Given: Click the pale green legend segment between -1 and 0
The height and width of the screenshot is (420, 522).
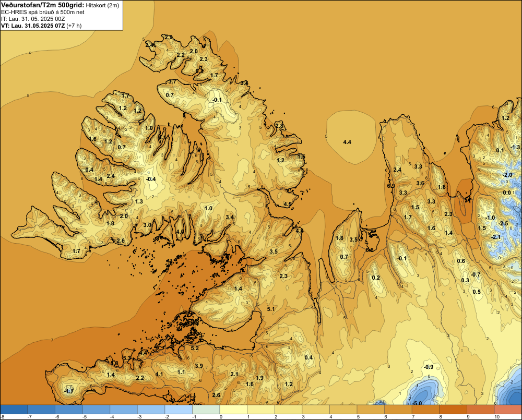Looking at the screenshot, I should pos(206,410).
